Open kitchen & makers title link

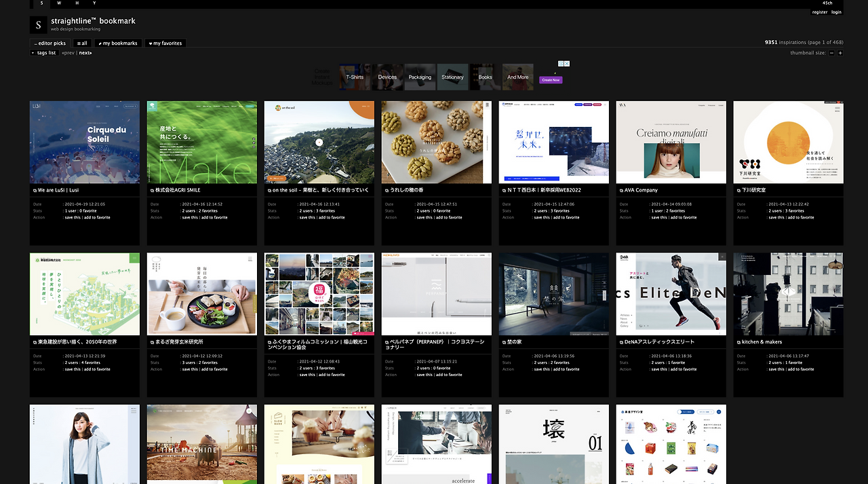click(762, 342)
